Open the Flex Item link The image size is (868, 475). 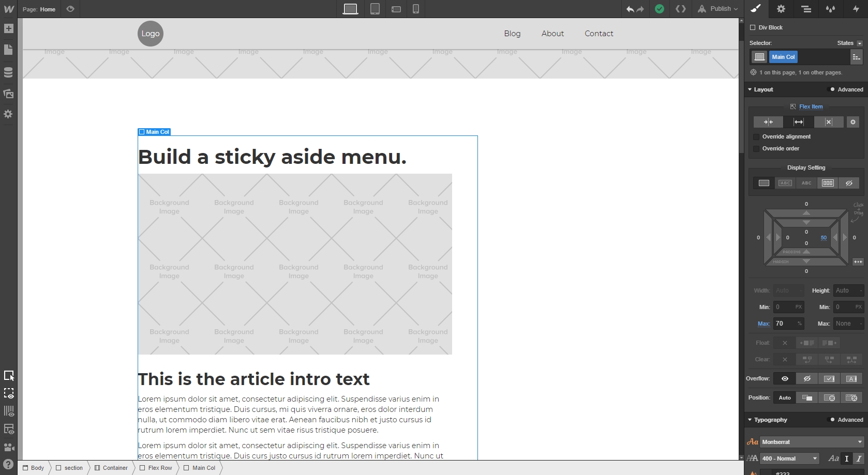811,106
